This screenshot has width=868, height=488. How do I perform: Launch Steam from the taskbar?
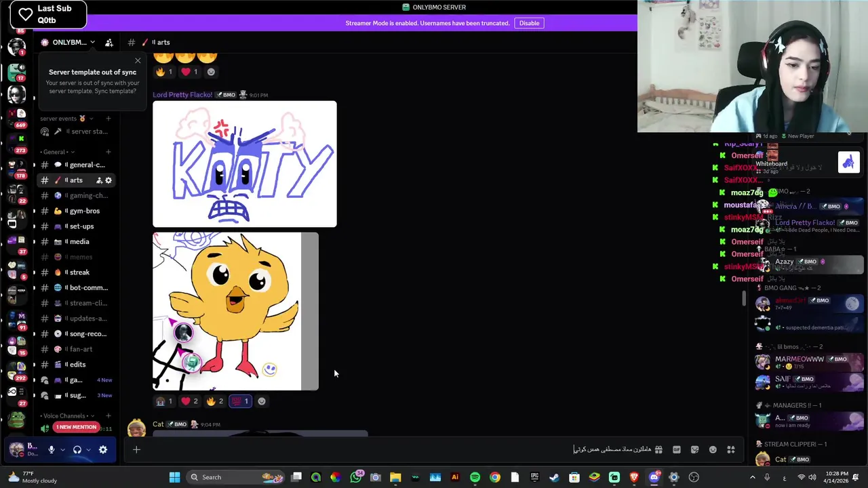[554, 477]
